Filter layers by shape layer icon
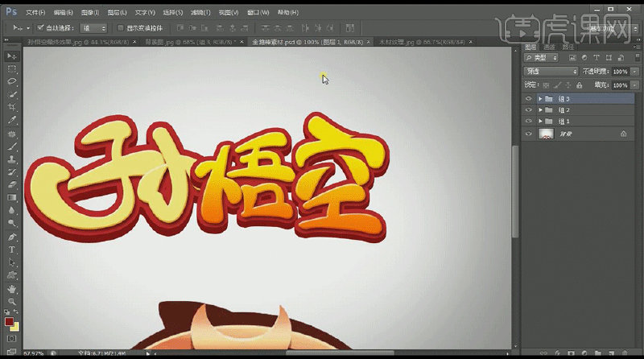The image size is (644, 359). [609, 57]
